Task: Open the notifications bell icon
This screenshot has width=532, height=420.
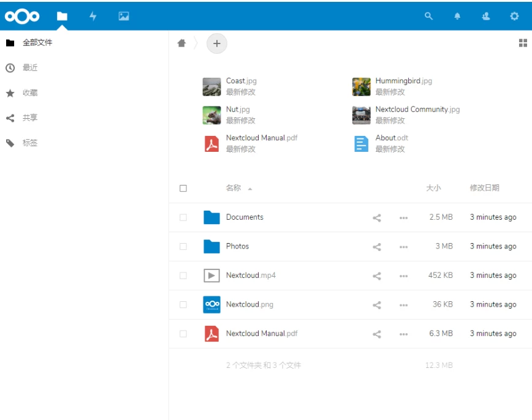Action: click(457, 17)
